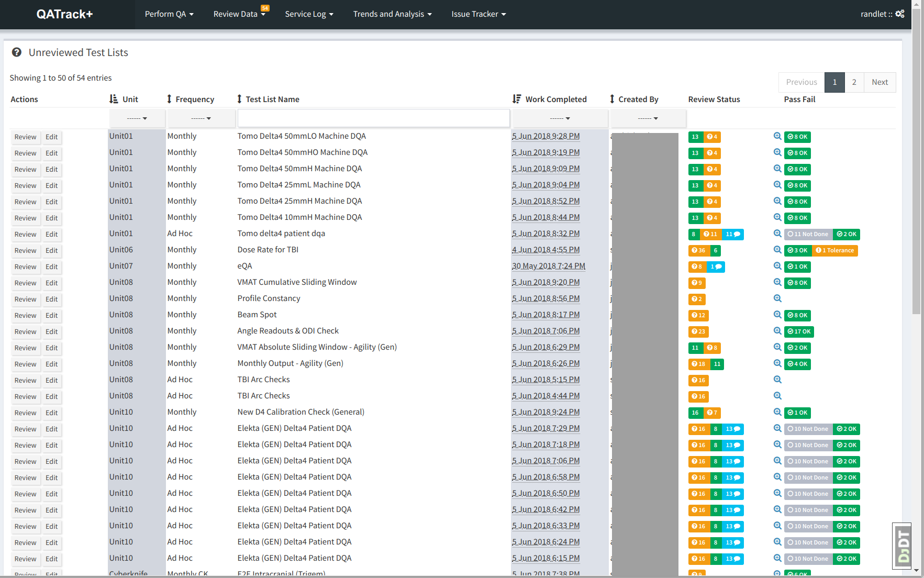Viewport: 924px width, 578px height.
Task: Expand the Perform QA menu
Action: point(169,14)
